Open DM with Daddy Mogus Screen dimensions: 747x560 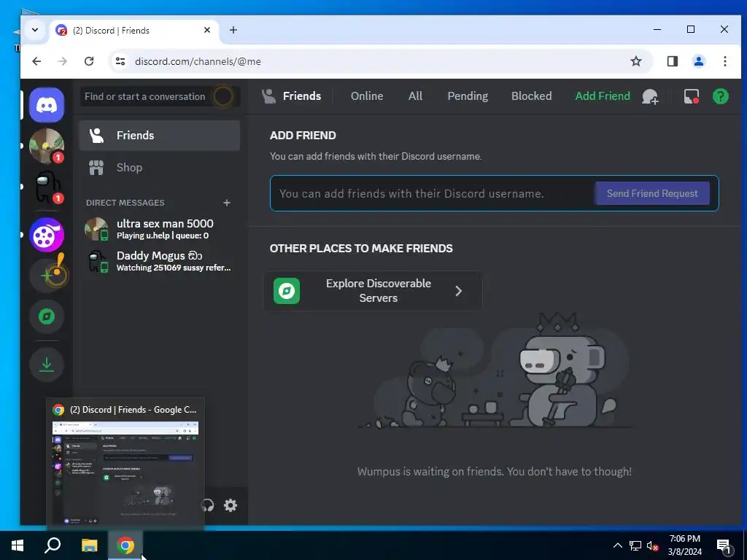coord(160,262)
